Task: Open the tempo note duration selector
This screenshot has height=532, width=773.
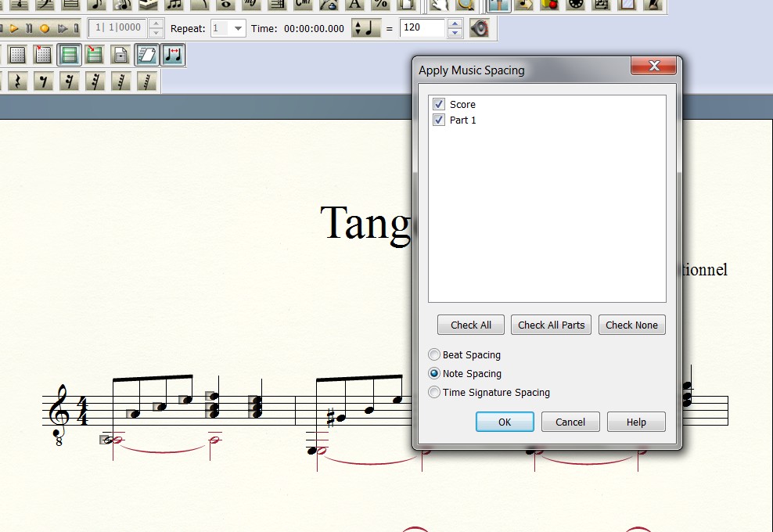Action: [x=364, y=29]
